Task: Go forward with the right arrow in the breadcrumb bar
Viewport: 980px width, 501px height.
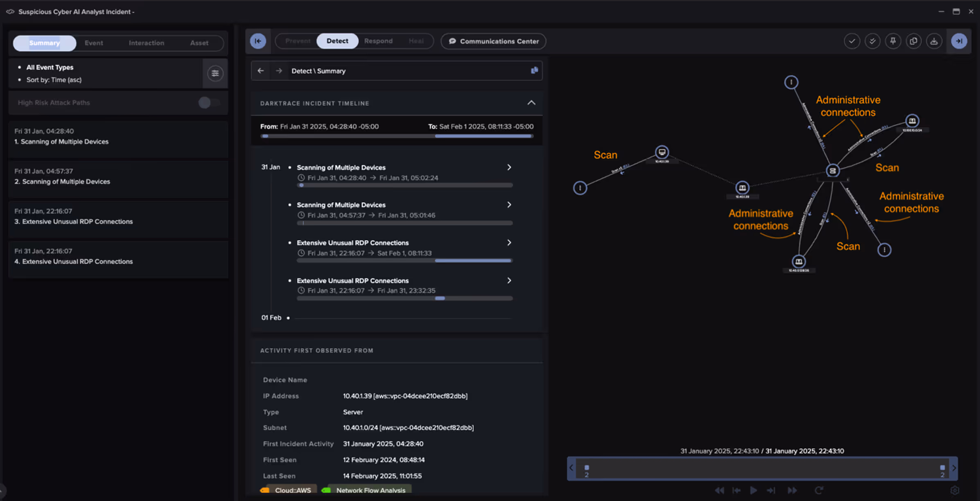Action: (x=279, y=71)
